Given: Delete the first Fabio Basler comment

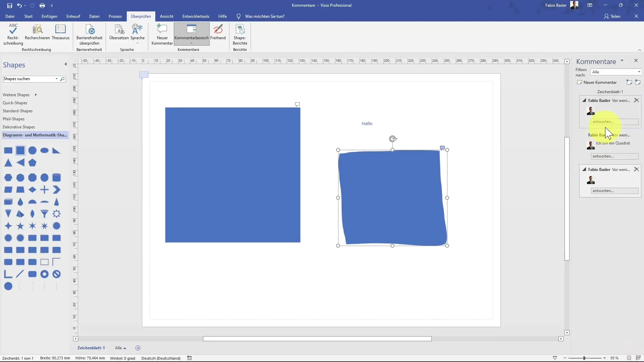Looking at the screenshot, I should point(636,100).
